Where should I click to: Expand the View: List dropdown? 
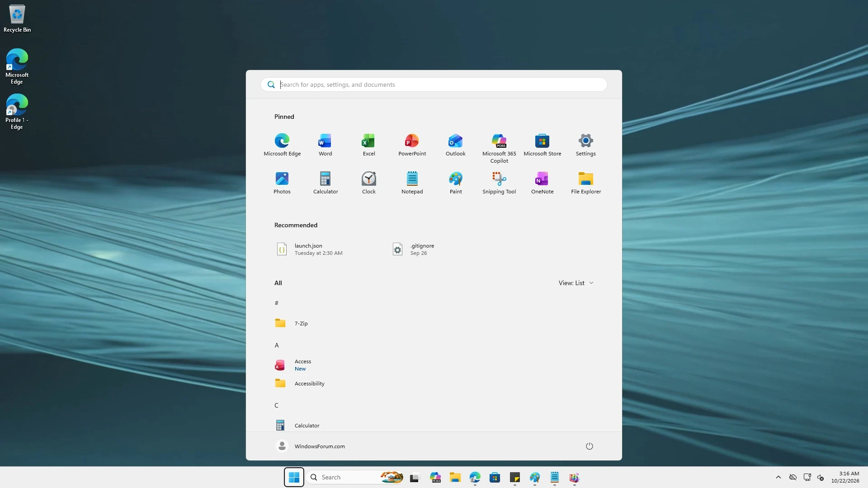576,283
